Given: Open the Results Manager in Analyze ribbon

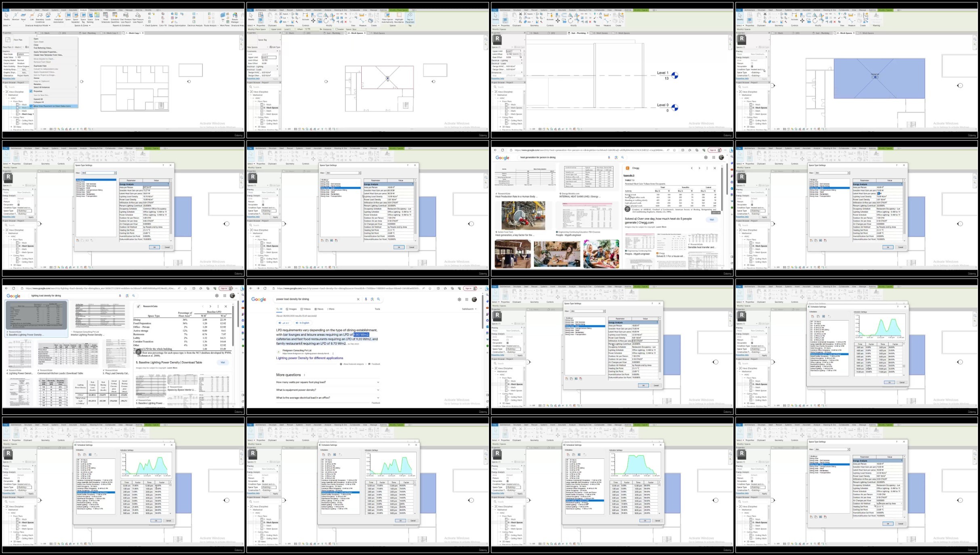Looking at the screenshot, I should [x=235, y=17].
